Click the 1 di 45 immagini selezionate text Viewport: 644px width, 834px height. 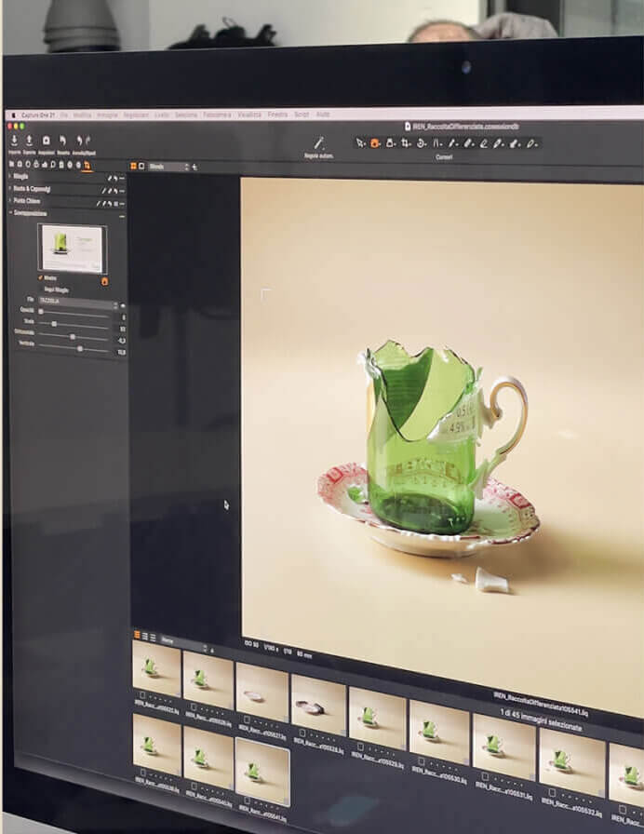[x=541, y=720]
